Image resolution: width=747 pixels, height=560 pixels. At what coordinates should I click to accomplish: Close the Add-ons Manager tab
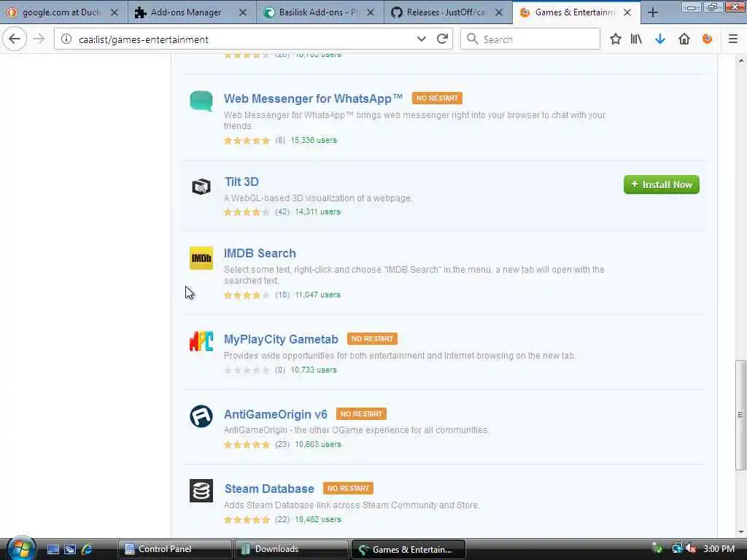click(x=242, y=12)
